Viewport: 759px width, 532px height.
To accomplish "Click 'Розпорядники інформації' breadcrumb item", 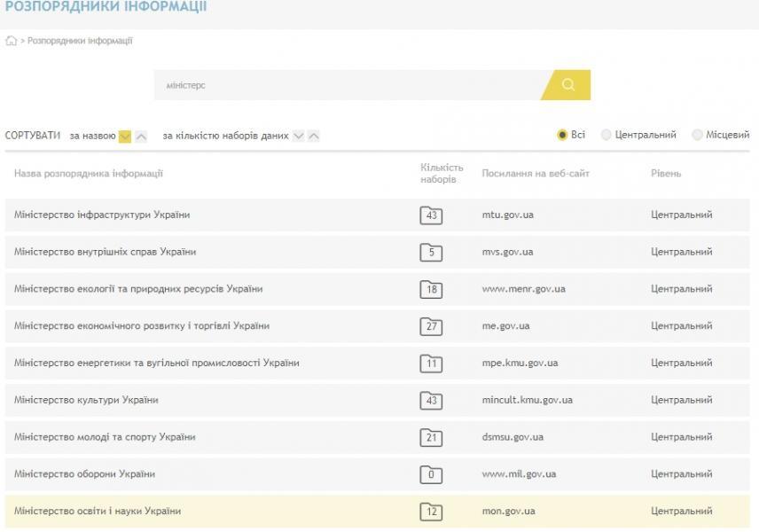I will coord(80,41).
